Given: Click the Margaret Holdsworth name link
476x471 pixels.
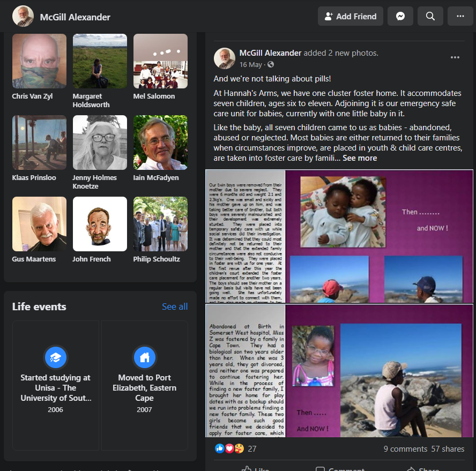Looking at the screenshot, I should pos(91,100).
